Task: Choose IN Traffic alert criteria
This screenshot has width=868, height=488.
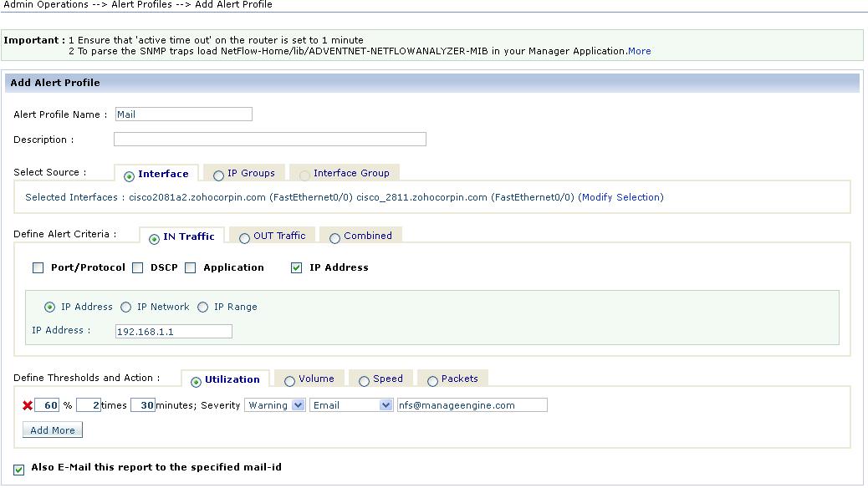Action: pyautogui.click(x=155, y=239)
